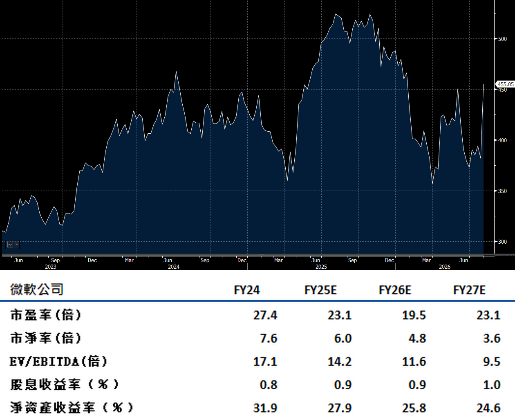Select the FY27E column header

pos(469,290)
